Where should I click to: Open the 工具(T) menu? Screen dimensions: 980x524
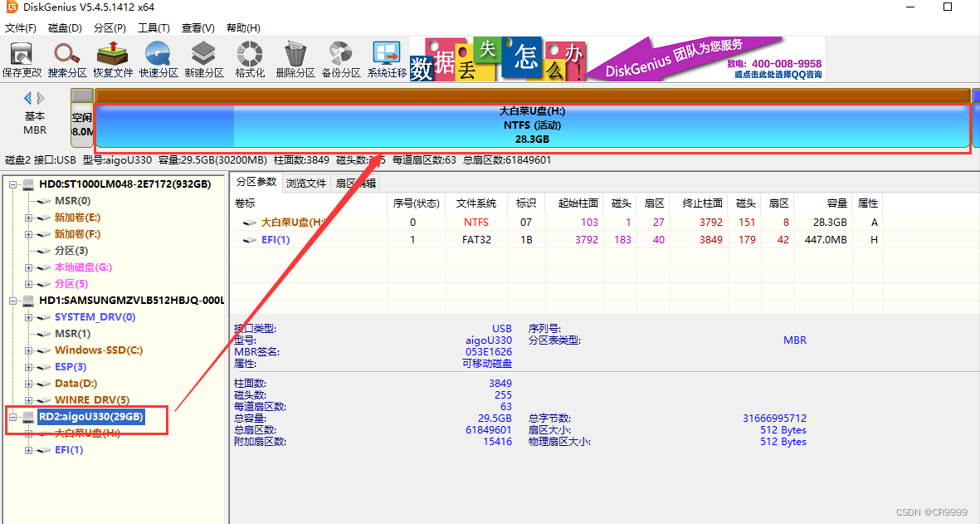pyautogui.click(x=154, y=28)
